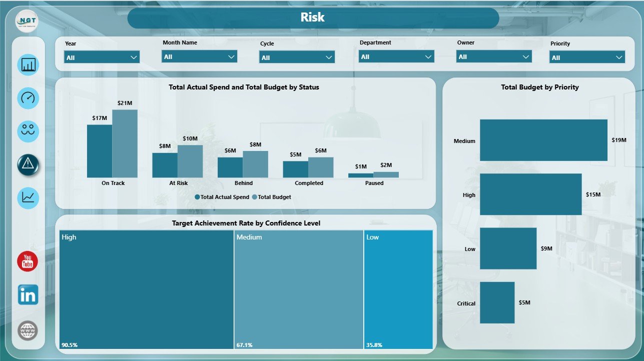Expand the Department slicer dropdown

tap(396, 56)
